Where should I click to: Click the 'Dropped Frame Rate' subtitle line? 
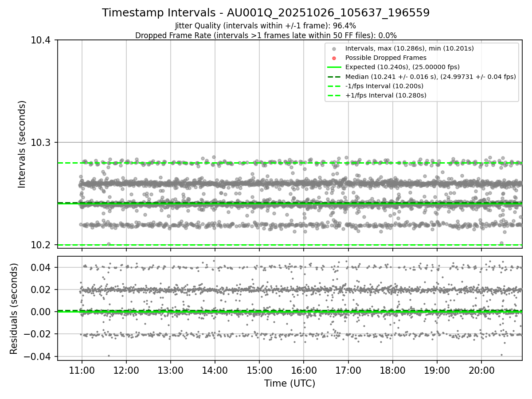pyautogui.click(x=266, y=35)
